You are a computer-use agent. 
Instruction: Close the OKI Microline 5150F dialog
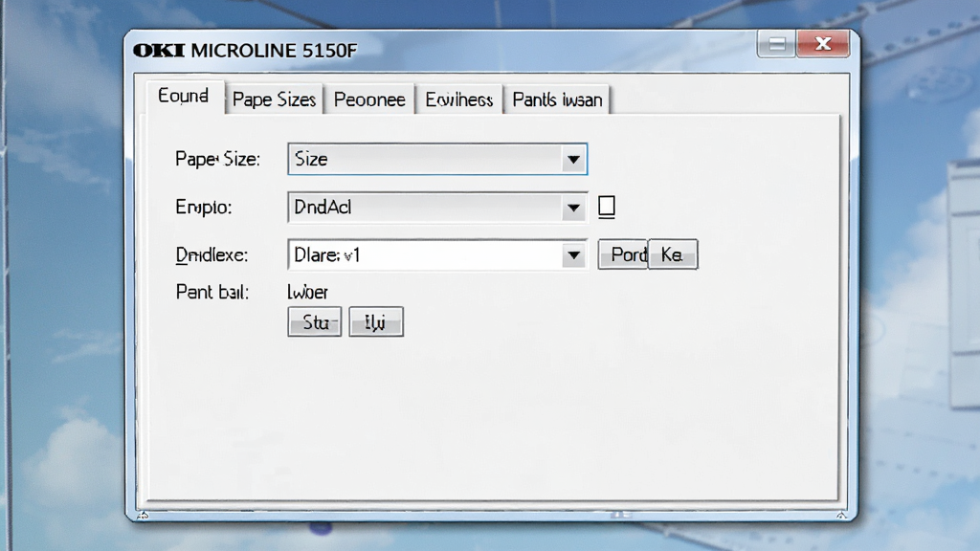[823, 44]
